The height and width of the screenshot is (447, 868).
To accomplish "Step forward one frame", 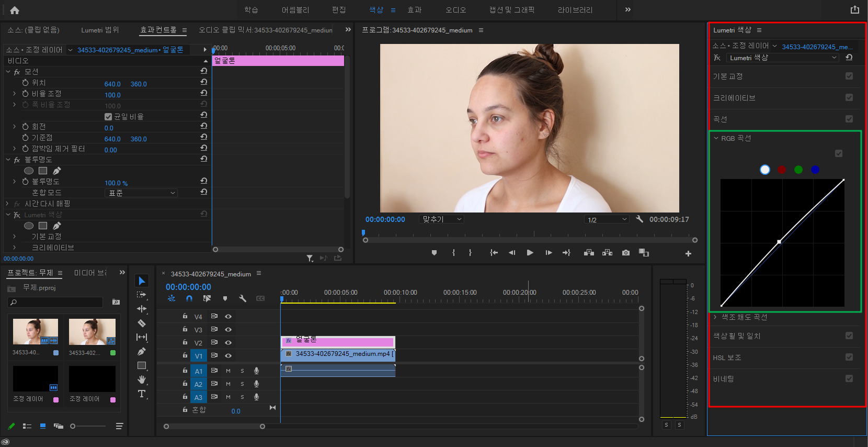I will 549,253.
